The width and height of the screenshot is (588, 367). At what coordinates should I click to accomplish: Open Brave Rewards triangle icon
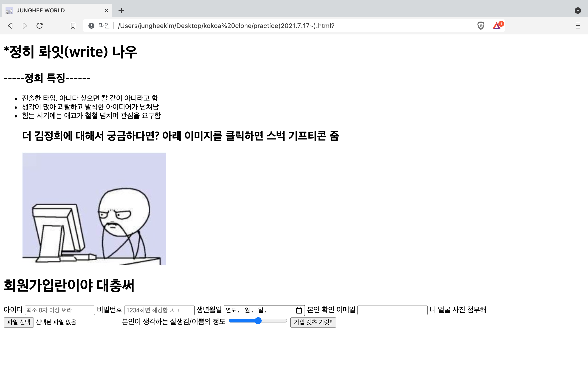[497, 25]
